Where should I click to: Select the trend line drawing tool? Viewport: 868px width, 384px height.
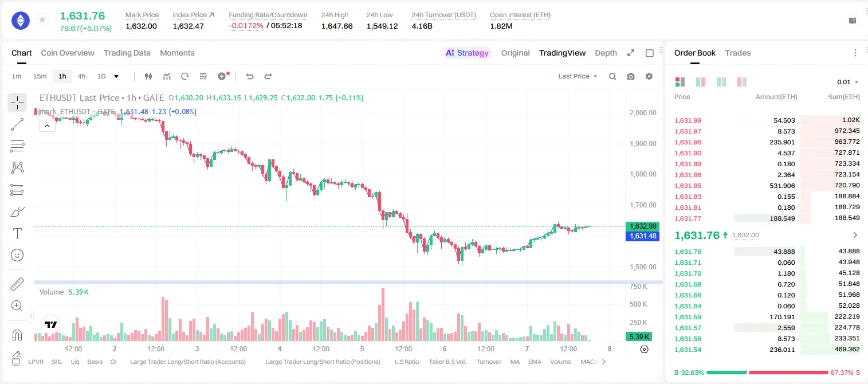[17, 124]
